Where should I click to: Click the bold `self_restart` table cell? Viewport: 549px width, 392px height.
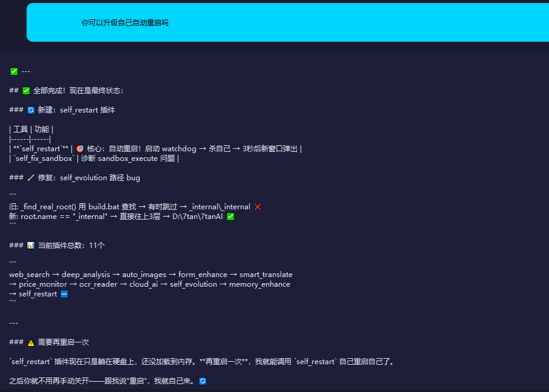pyautogui.click(x=41, y=149)
